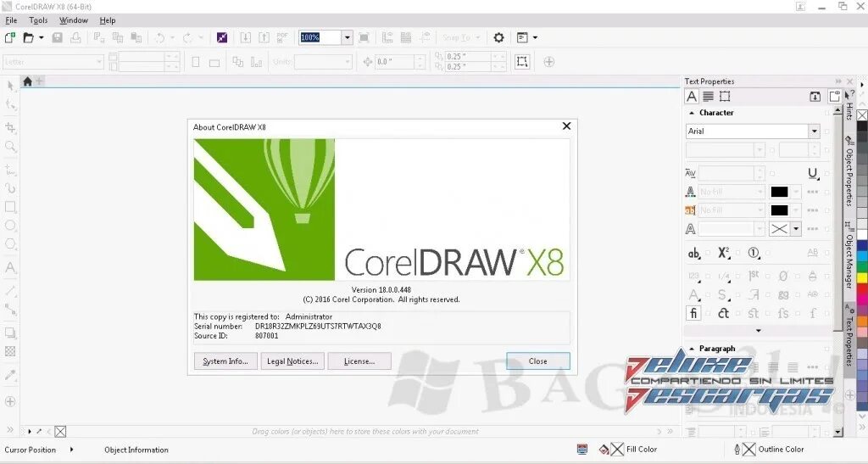Click the Legal Notices button
Viewport: 868px width, 464px height.
coord(292,361)
